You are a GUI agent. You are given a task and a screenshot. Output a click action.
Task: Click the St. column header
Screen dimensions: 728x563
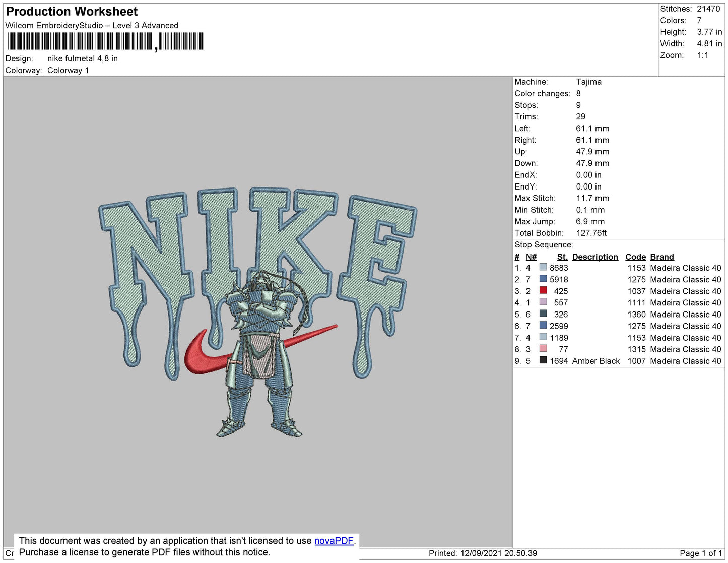(x=562, y=257)
